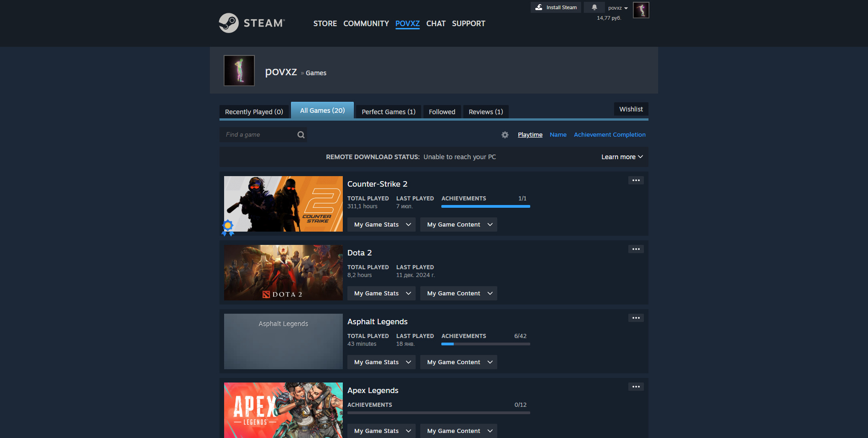Open the SUPPORT menu item

tap(468, 23)
